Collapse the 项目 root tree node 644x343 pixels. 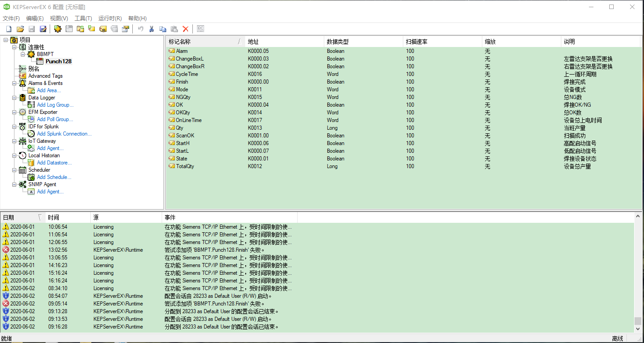pyautogui.click(x=6, y=40)
